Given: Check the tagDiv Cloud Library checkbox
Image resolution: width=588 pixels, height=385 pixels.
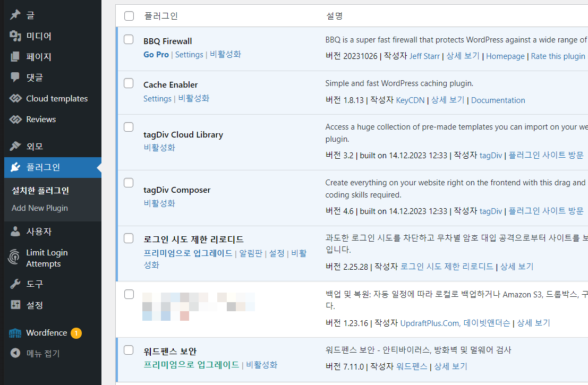Looking at the screenshot, I should pos(129,127).
